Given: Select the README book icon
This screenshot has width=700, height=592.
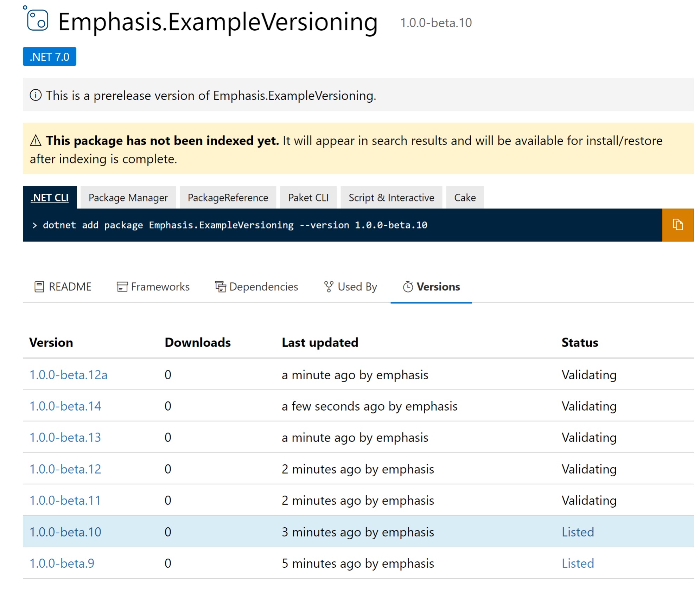Looking at the screenshot, I should click(x=39, y=287).
